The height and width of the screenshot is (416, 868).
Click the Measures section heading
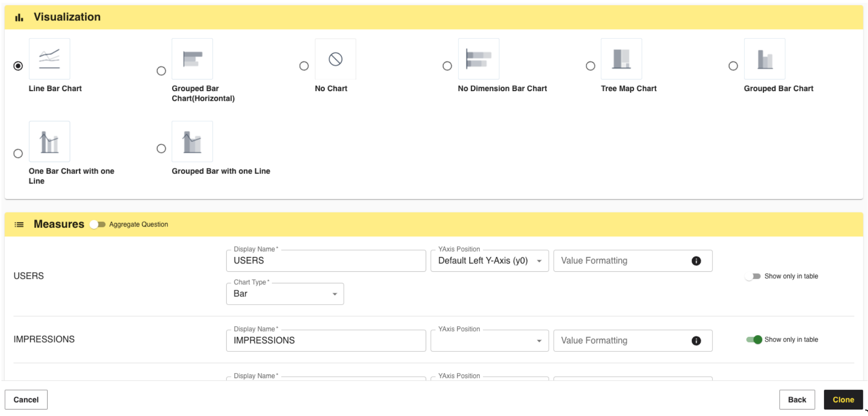pos(59,224)
